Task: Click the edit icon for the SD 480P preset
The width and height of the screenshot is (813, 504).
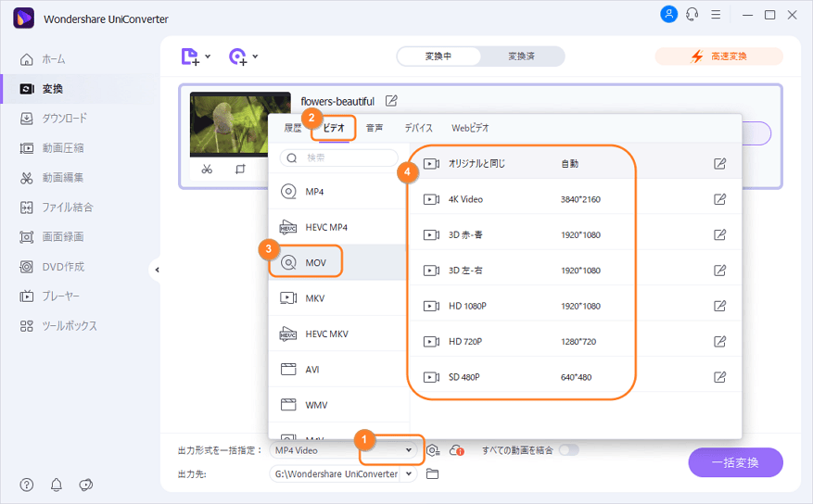Action: click(719, 377)
